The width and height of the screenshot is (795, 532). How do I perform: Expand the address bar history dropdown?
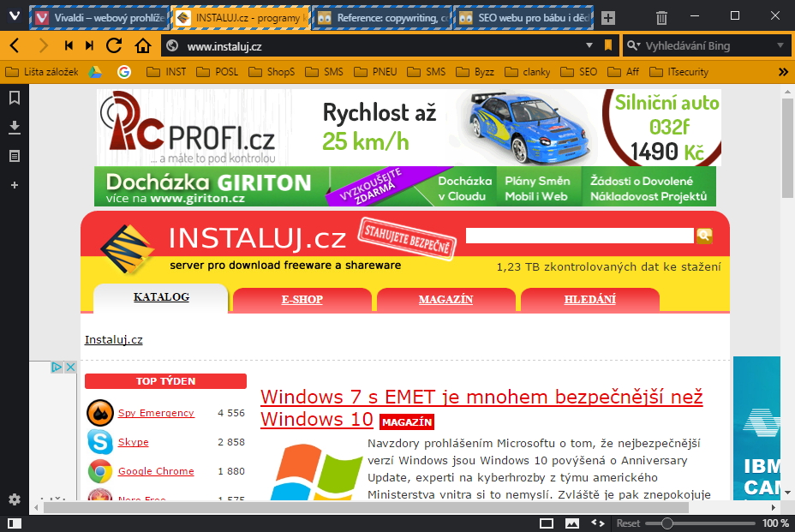coord(589,45)
